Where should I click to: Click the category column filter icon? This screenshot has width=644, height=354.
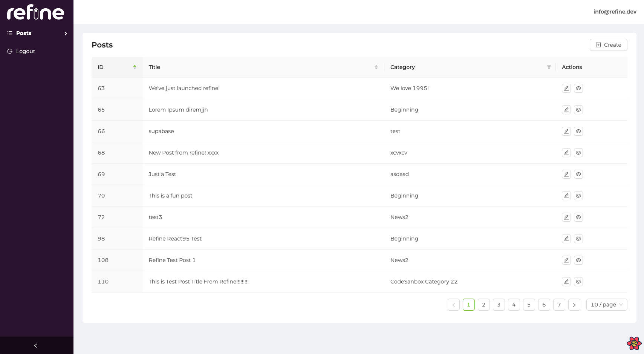coord(549,67)
